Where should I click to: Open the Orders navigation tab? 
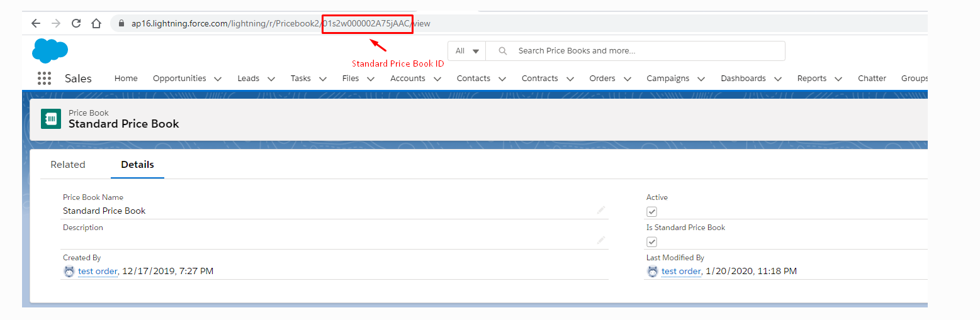602,79
